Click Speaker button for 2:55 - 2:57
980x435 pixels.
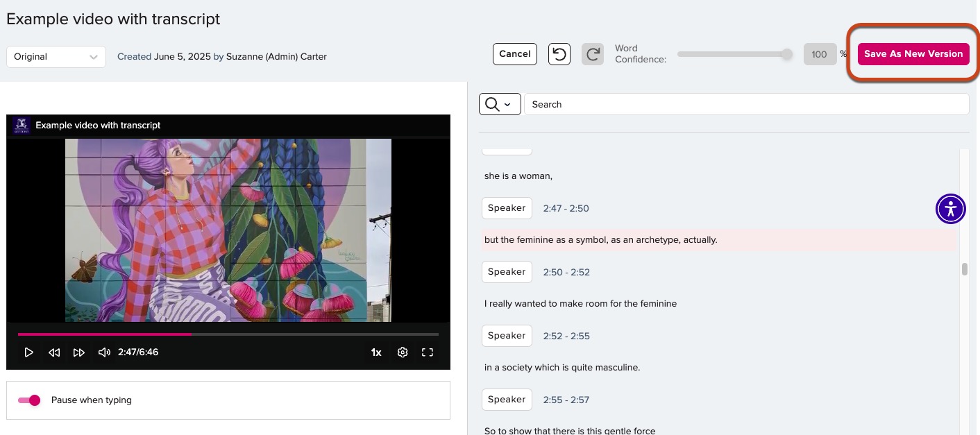click(507, 400)
